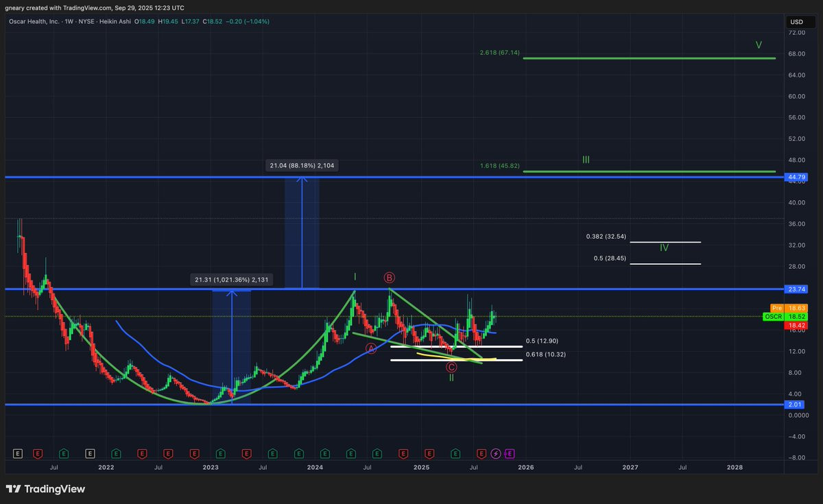The width and height of the screenshot is (823, 504).
Task: Select the circled red A wave label
Action: tap(371, 348)
